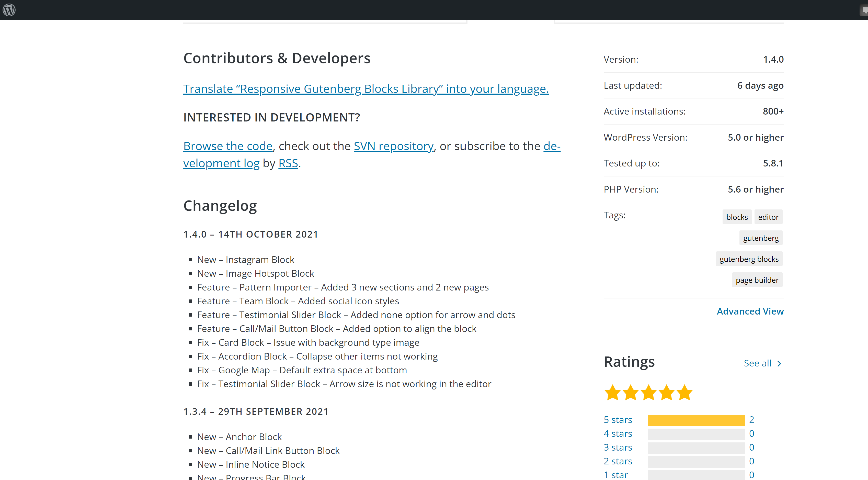868x480 pixels.
Task: Click the five-star rating graphic
Action: tap(648, 393)
